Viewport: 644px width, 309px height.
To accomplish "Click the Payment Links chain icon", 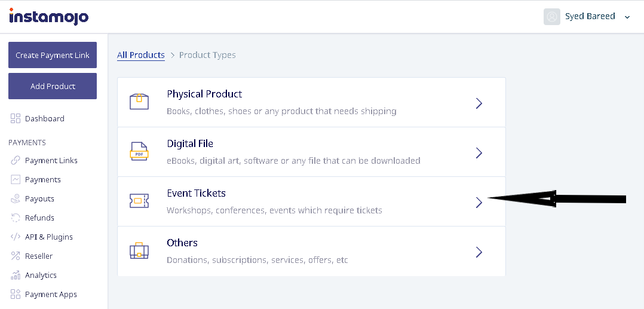I will [16, 160].
